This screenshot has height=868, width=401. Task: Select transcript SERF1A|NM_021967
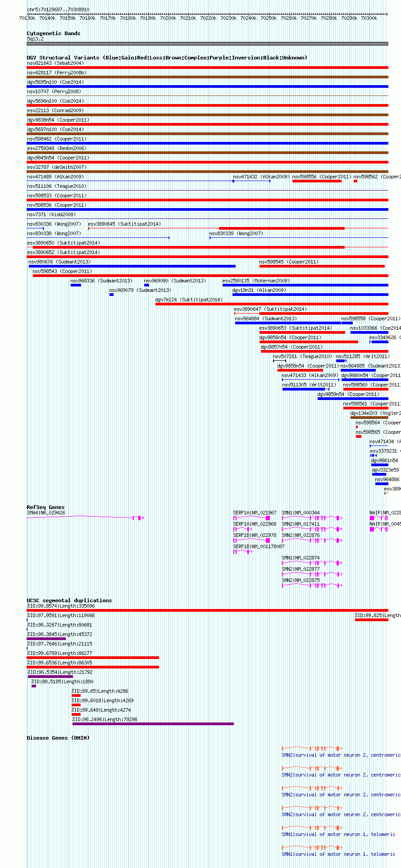pyautogui.click(x=255, y=513)
